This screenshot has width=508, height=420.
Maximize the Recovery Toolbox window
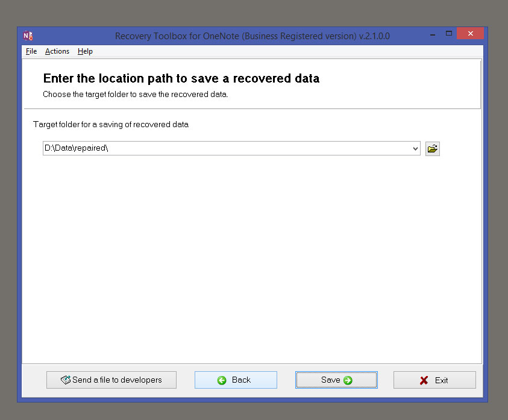point(448,34)
